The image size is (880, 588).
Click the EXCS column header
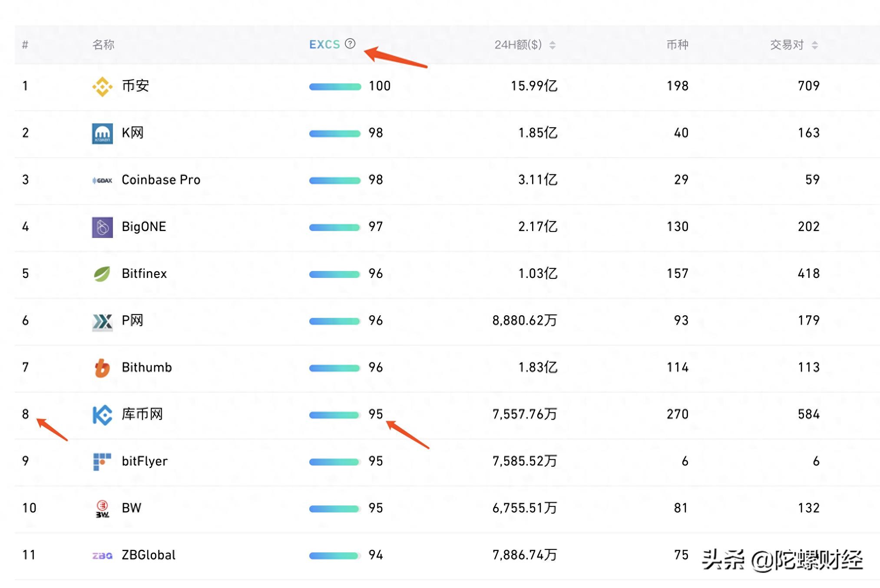[x=324, y=44]
